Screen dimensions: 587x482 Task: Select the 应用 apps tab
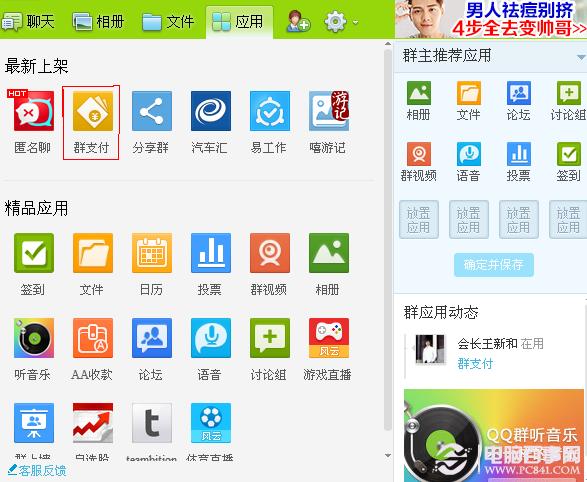239,21
